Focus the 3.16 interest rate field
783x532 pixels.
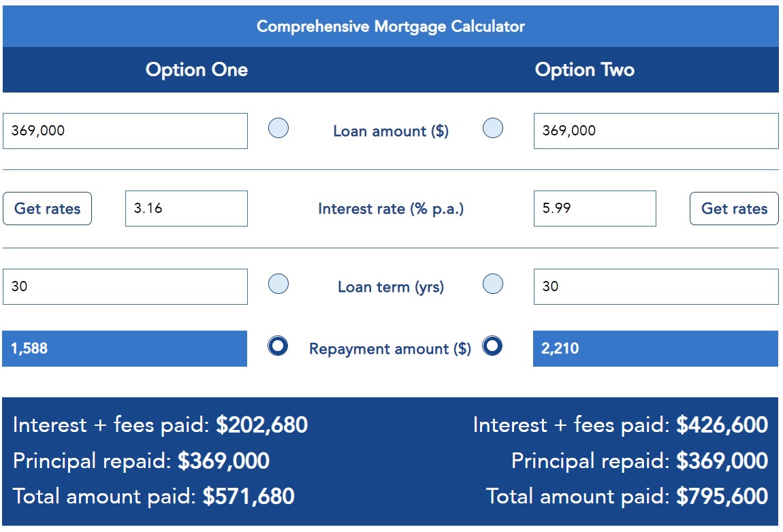pos(186,209)
